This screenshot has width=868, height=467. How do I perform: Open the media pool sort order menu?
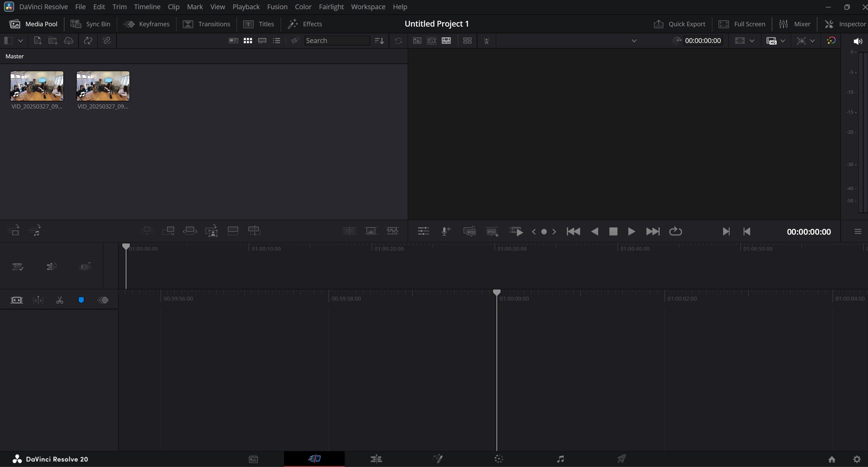pyautogui.click(x=379, y=41)
